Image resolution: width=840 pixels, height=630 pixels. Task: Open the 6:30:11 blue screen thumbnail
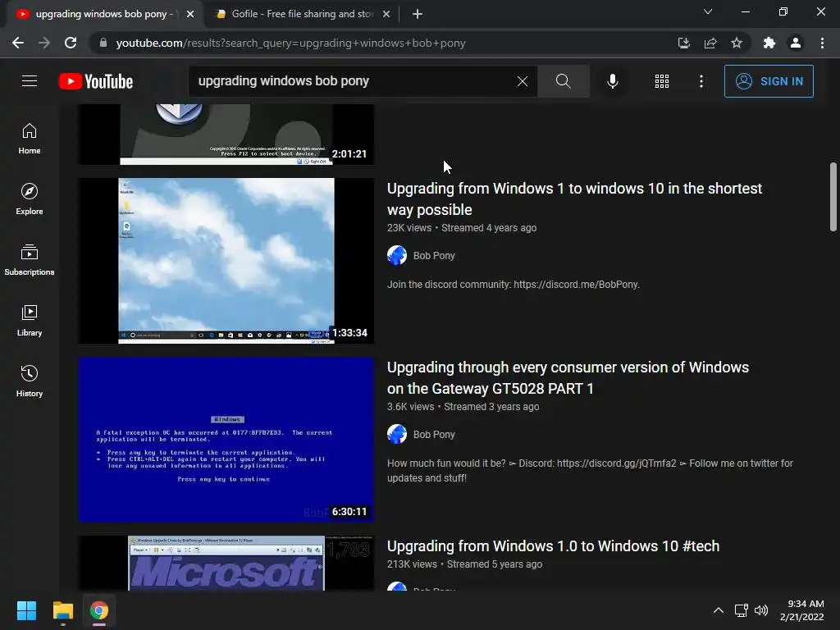(x=226, y=440)
